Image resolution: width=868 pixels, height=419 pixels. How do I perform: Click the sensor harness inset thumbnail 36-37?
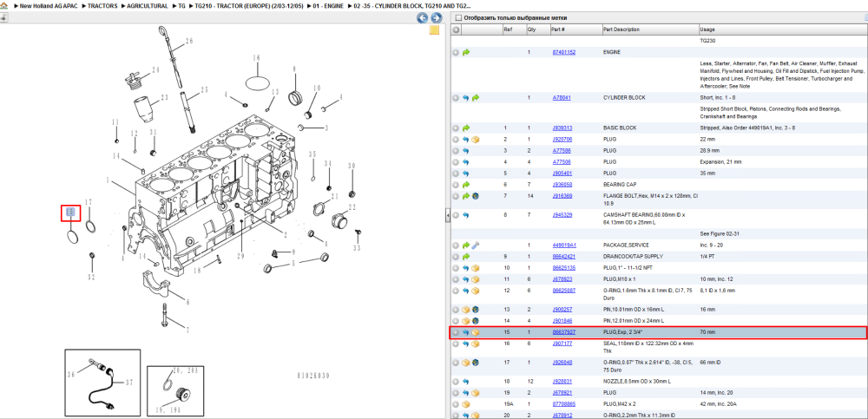(x=102, y=382)
